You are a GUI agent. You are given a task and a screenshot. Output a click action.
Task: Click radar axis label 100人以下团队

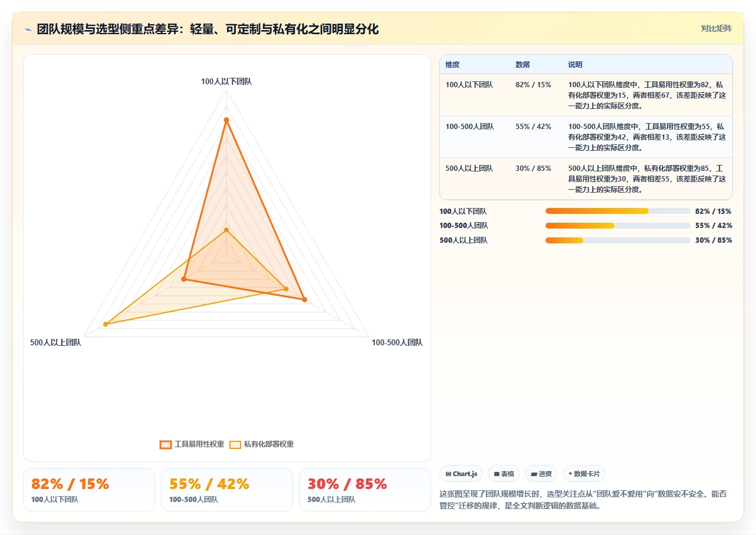click(226, 82)
